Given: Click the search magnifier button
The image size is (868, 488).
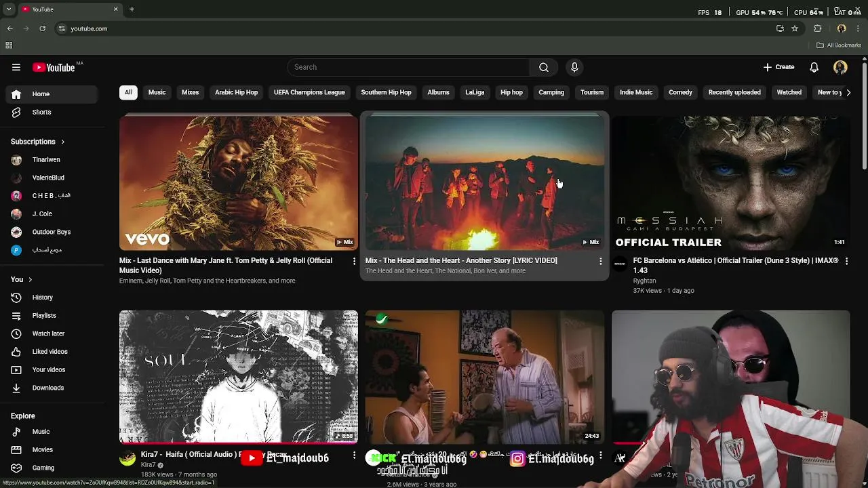Looking at the screenshot, I should [543, 67].
